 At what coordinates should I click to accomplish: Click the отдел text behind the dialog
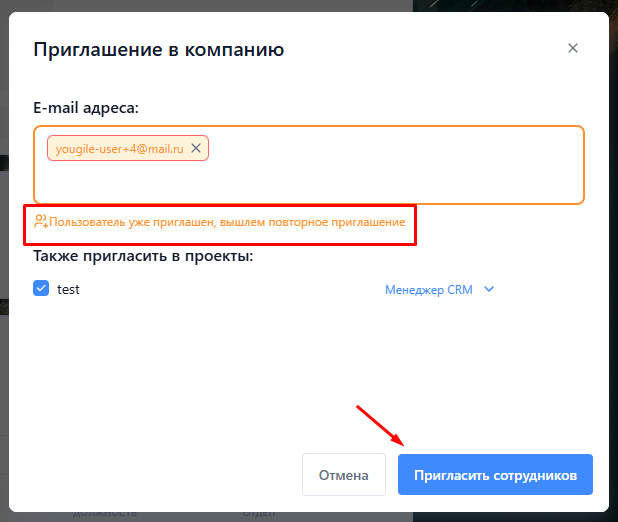click(258, 512)
